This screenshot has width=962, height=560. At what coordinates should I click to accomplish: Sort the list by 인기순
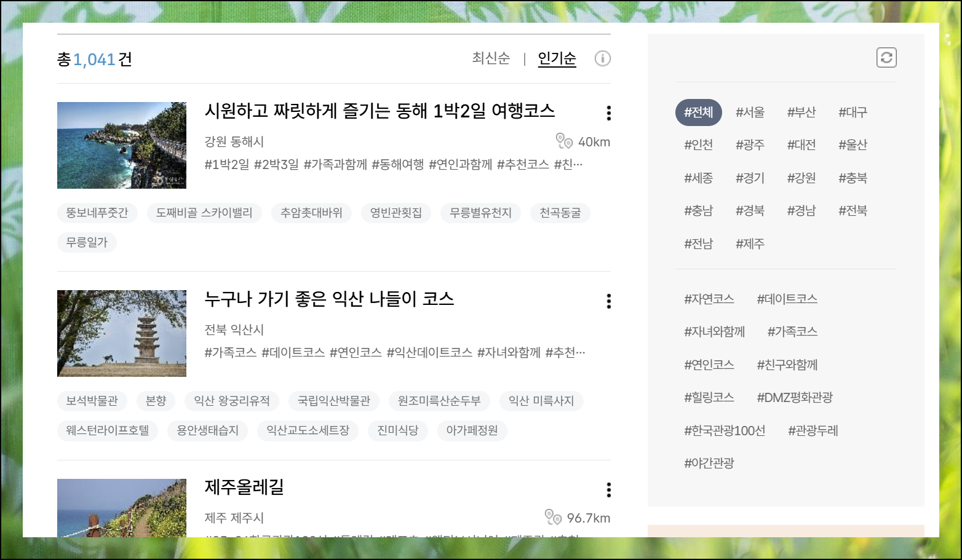pos(557,58)
